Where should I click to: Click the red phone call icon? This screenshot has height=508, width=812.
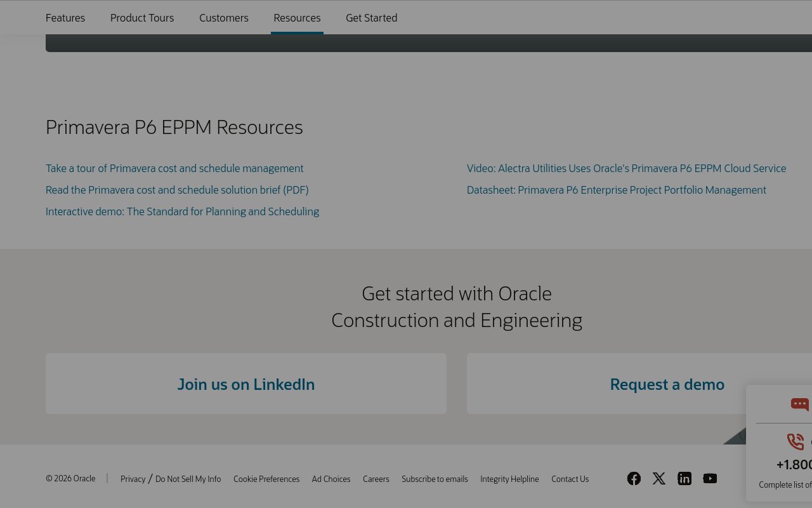796,441
